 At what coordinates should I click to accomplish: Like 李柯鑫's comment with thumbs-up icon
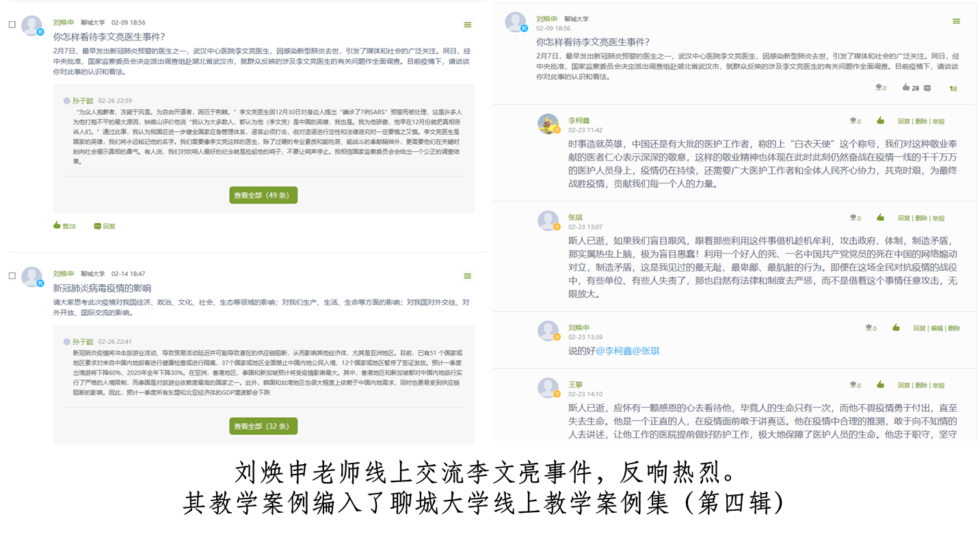pyautogui.click(x=881, y=121)
